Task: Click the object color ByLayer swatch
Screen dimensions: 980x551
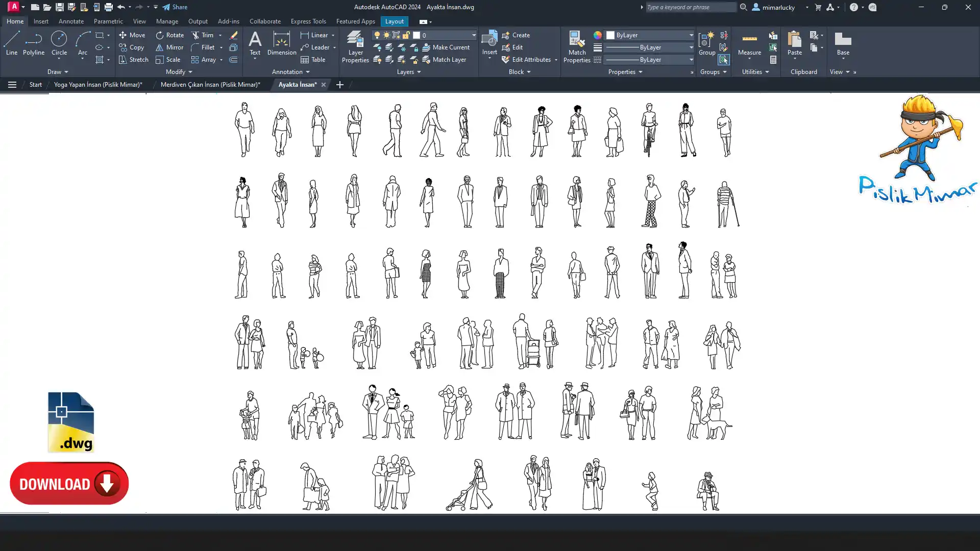Action: (x=610, y=35)
